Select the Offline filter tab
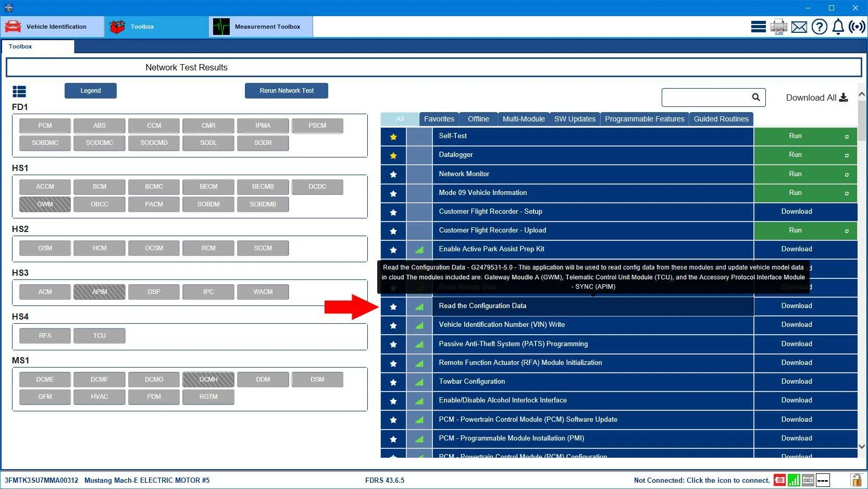868x489 pixels. [478, 119]
